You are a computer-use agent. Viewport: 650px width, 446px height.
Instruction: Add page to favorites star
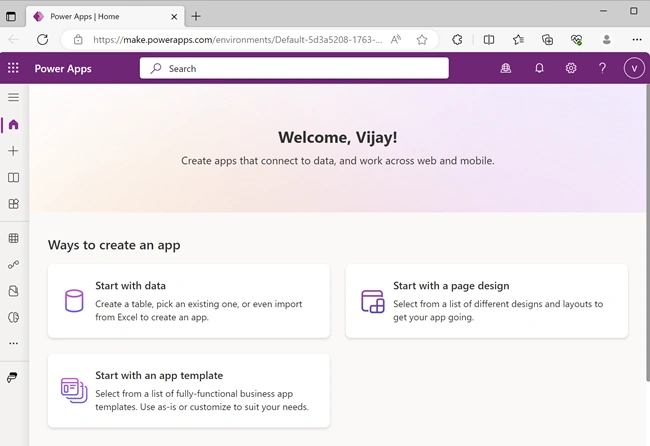click(422, 40)
